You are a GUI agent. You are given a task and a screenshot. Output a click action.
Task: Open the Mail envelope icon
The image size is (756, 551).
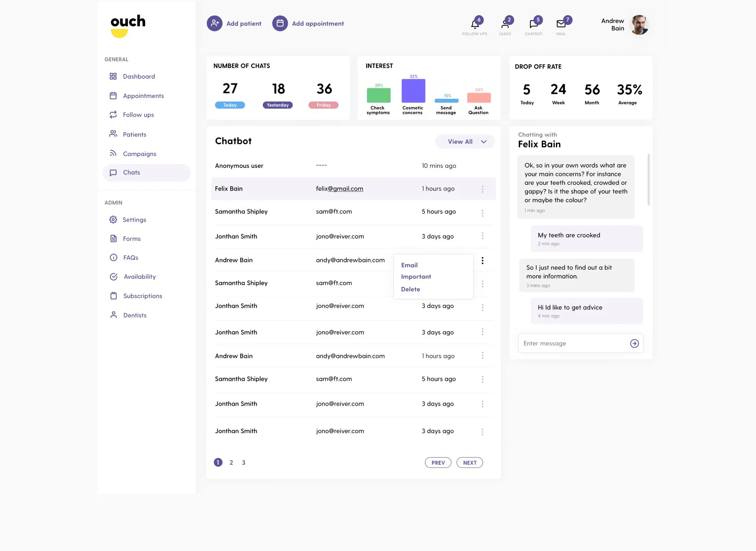click(x=561, y=24)
